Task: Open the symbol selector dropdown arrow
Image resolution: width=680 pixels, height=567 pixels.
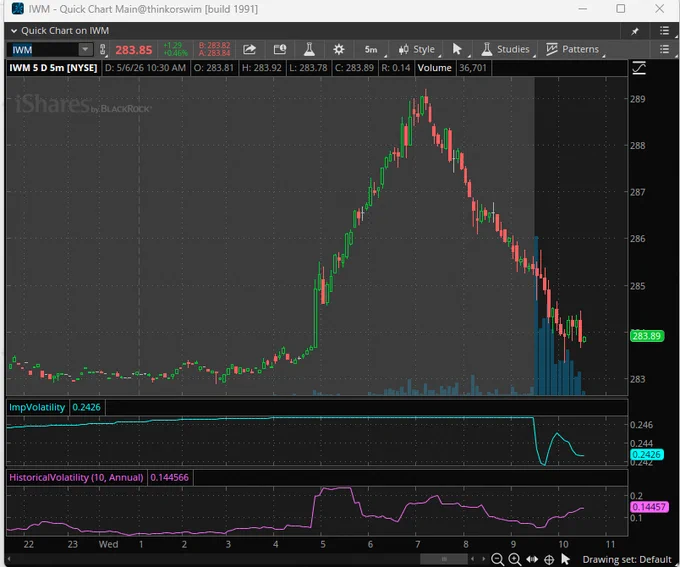Action: 85,49
